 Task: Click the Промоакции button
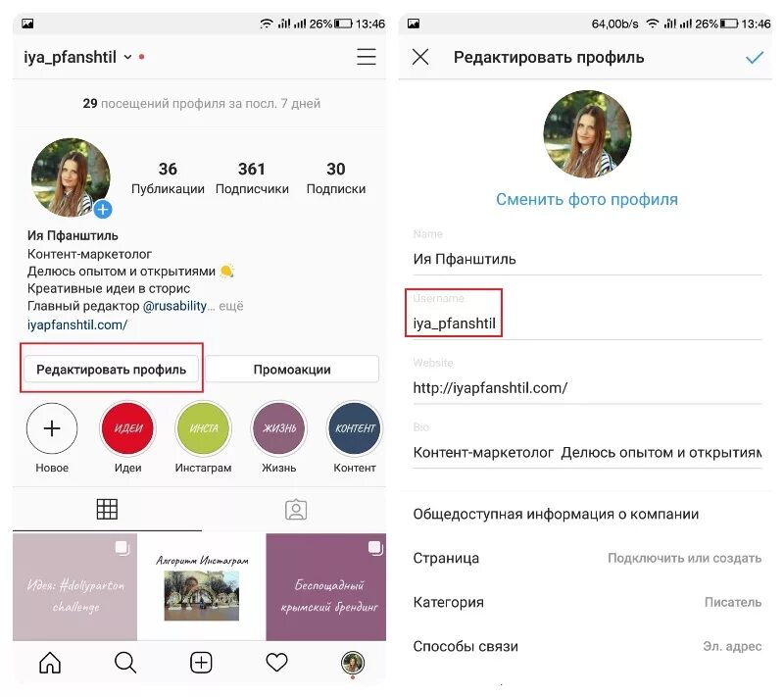(x=292, y=369)
